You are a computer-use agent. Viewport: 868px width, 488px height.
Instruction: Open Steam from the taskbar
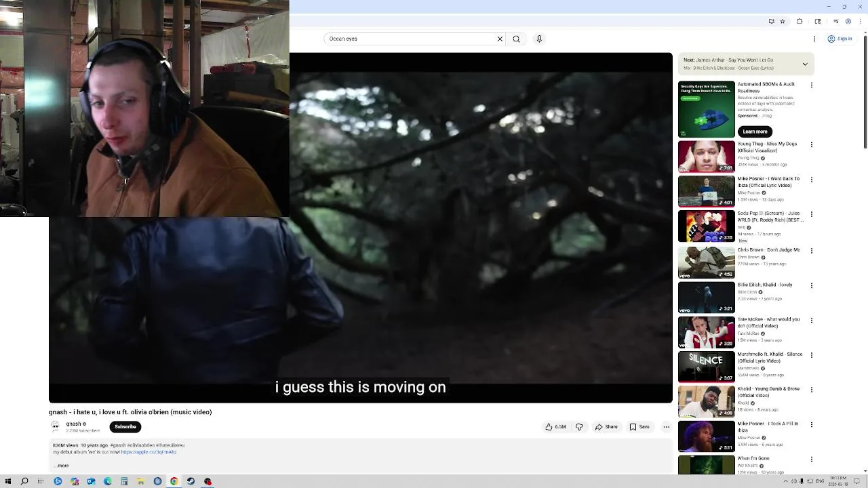pyautogui.click(x=191, y=481)
